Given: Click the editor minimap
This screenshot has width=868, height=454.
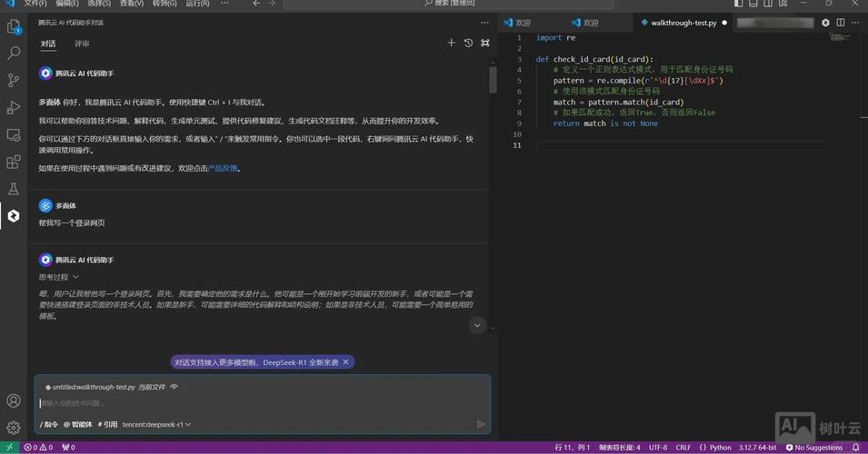Looking at the screenshot, I should tap(841, 37).
